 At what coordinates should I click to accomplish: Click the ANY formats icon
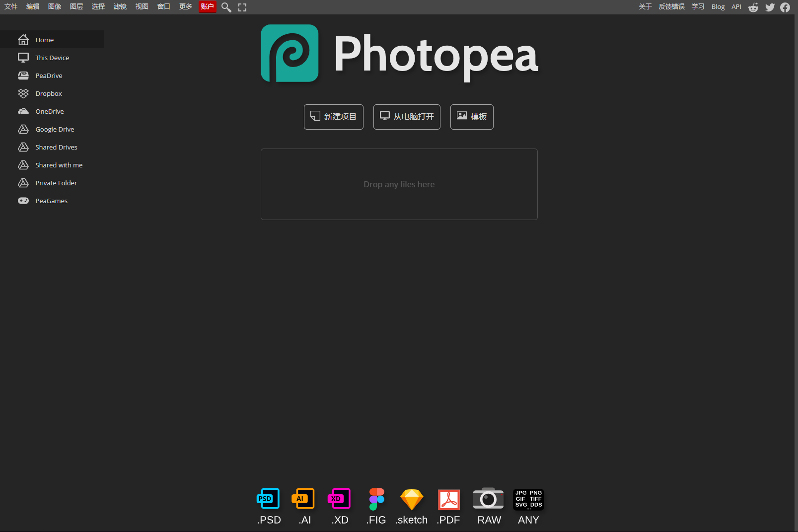pyautogui.click(x=528, y=499)
